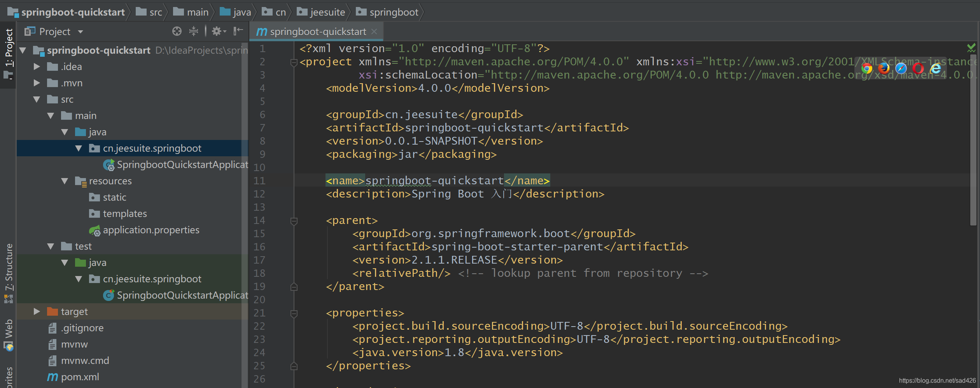Click the java.version 1.8 property line

click(x=457, y=353)
